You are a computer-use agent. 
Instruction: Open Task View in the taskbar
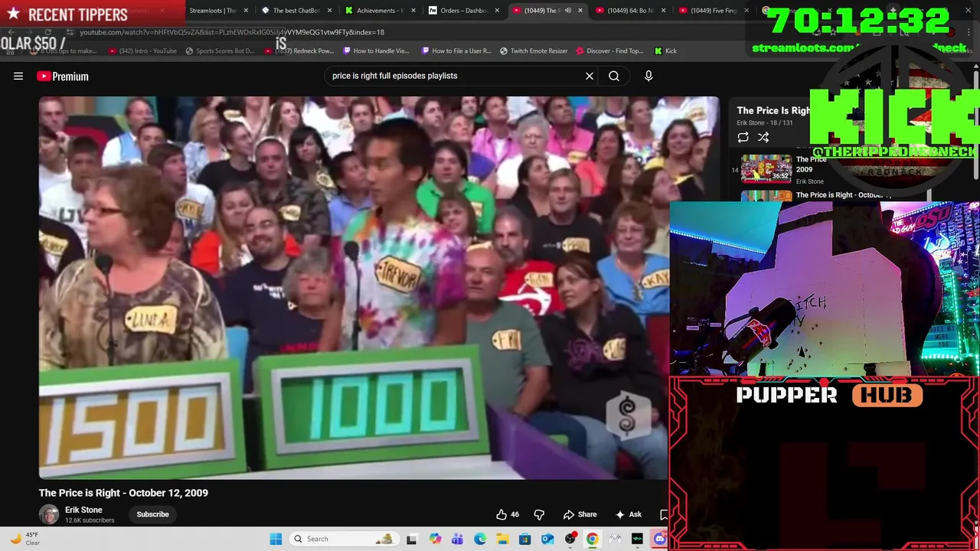pos(411,539)
